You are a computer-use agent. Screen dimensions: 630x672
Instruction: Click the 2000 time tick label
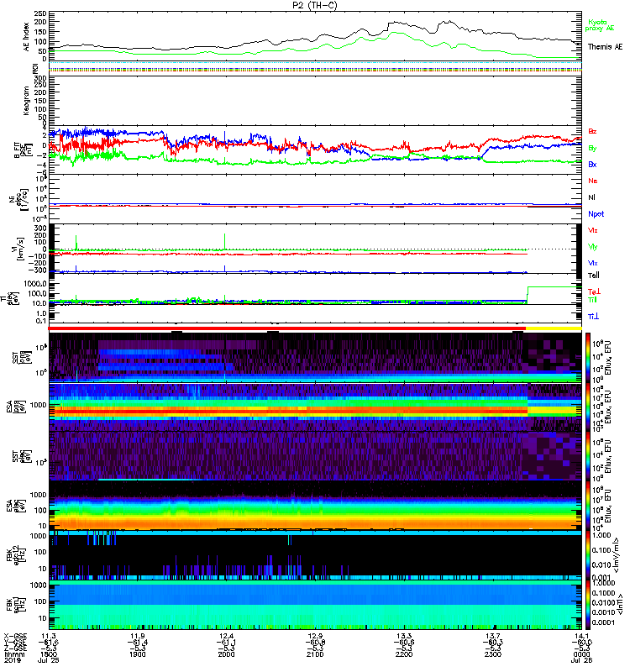tap(226, 654)
